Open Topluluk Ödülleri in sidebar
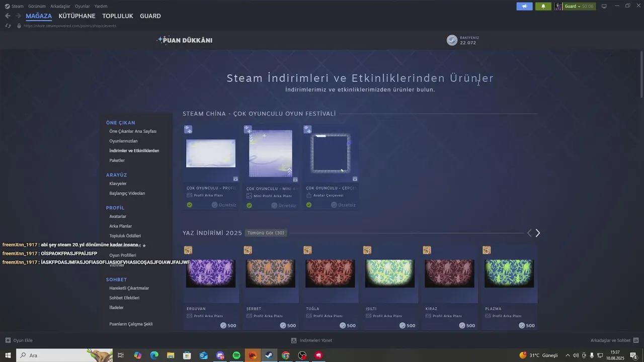Screen dimensions: 644x362 click(125, 236)
